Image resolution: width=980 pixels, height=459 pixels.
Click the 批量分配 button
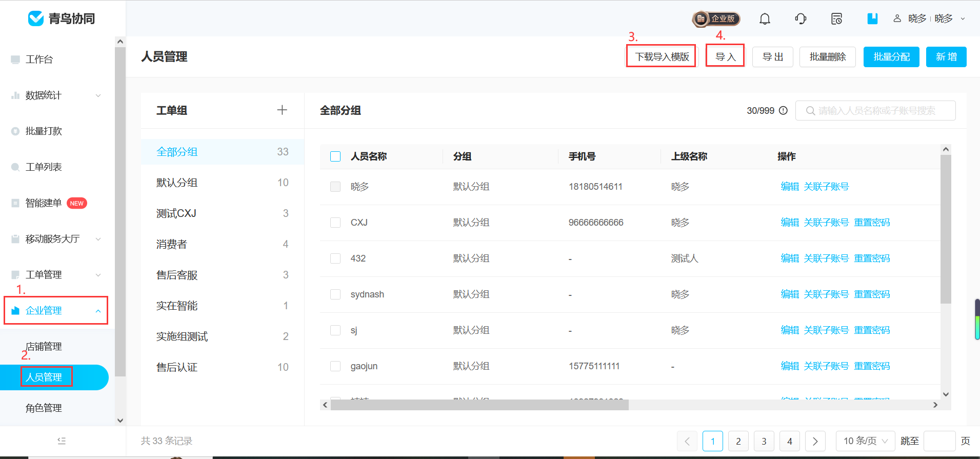(891, 57)
